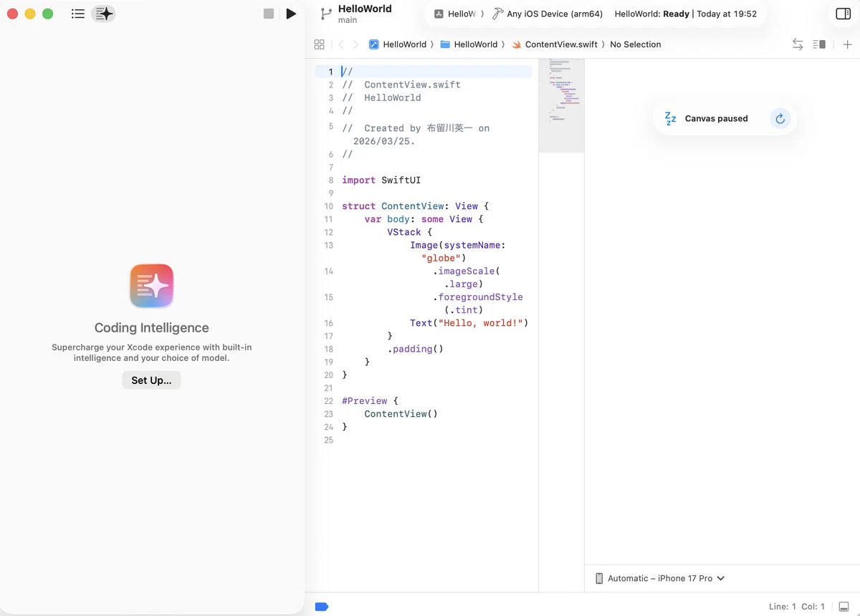
Task: Toggle the inspector panel at top right
Action: 844,14
